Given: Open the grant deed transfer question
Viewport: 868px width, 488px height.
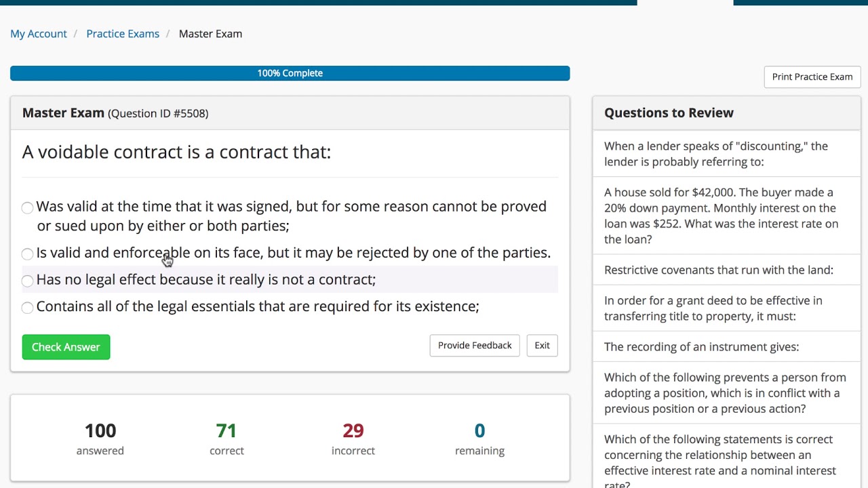Looking at the screenshot, I should coord(713,308).
